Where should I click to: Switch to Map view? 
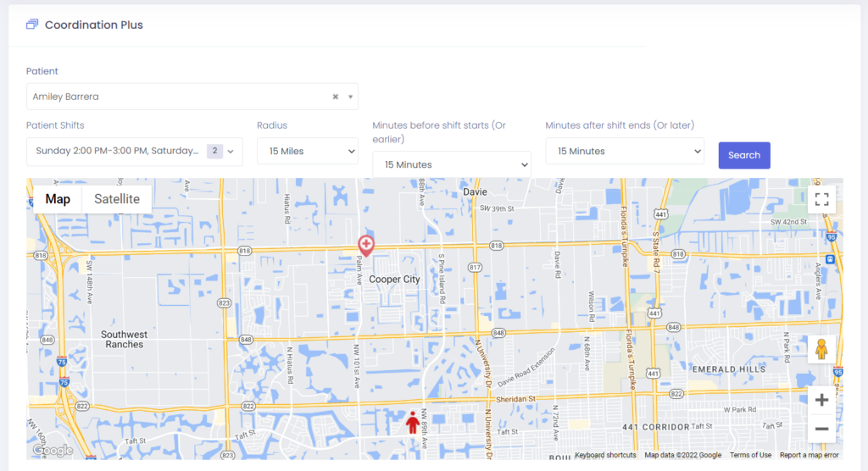pos(58,199)
